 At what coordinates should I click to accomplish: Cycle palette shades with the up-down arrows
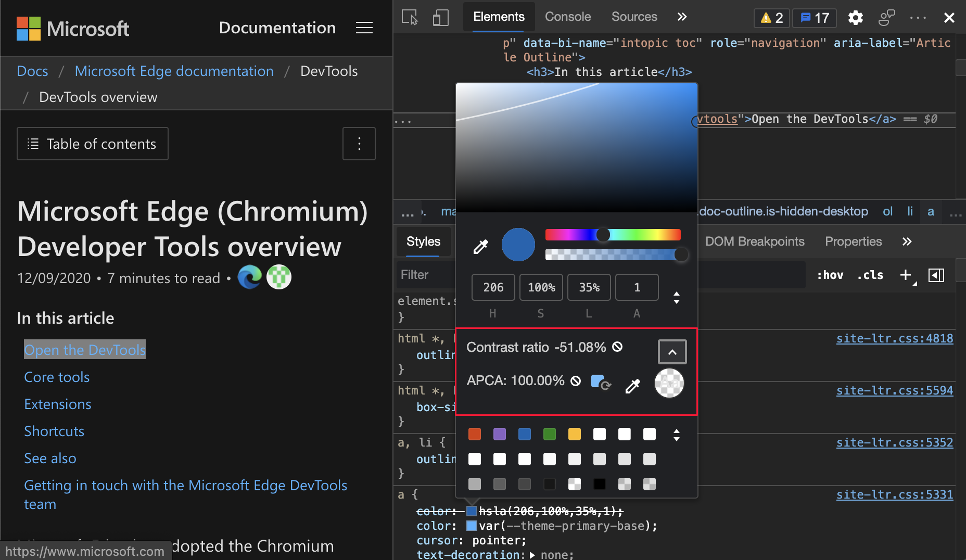pos(677,436)
